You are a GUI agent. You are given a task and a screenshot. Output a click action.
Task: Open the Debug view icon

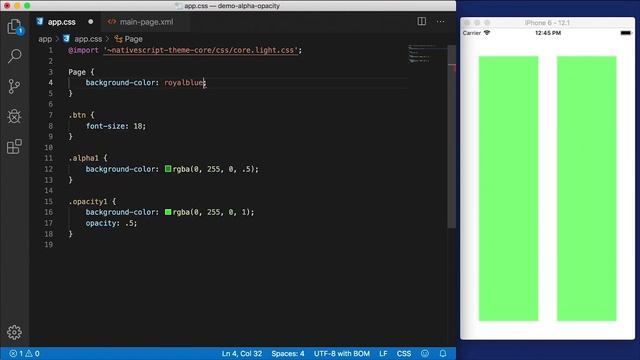click(x=14, y=116)
